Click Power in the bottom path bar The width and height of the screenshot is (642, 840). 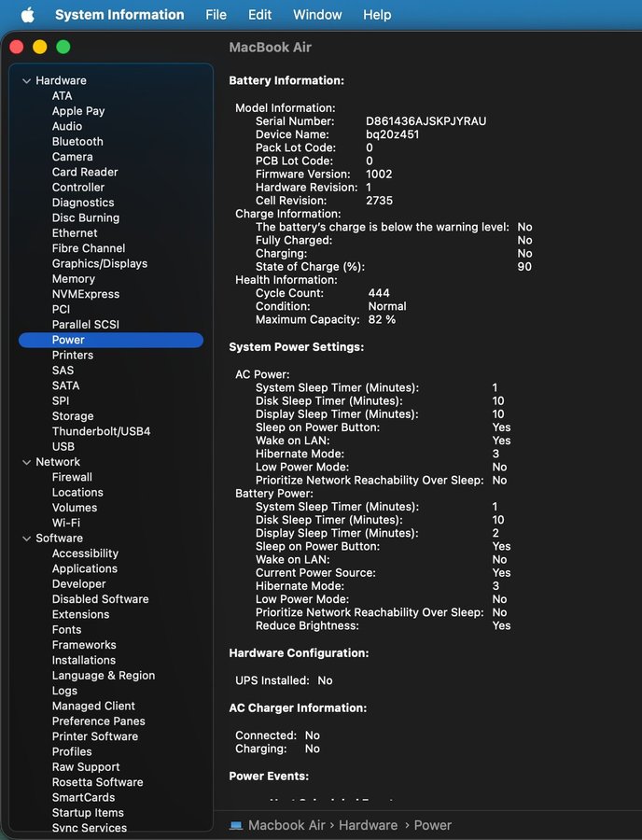click(433, 825)
